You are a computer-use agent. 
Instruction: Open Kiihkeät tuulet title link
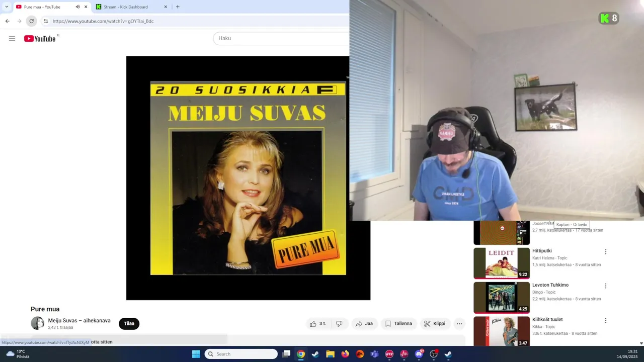pyautogui.click(x=547, y=320)
